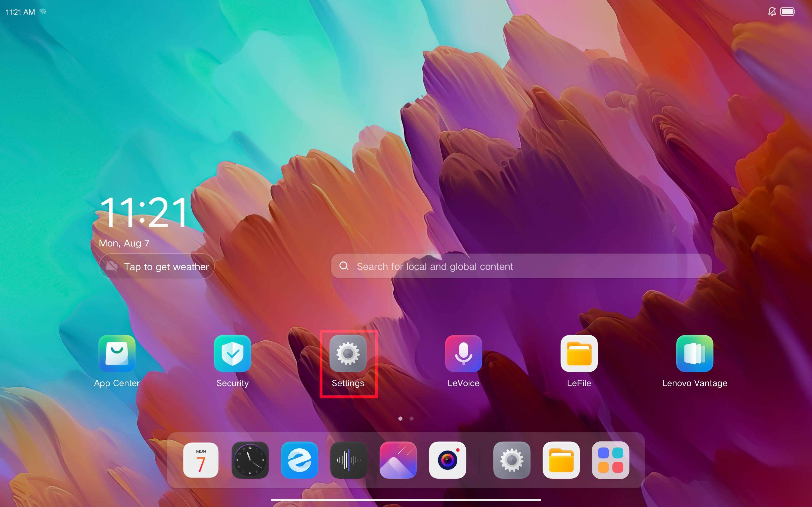Screen dimensions: 812x507
Task: Open the Gallery app in the dock
Action: click(398, 460)
